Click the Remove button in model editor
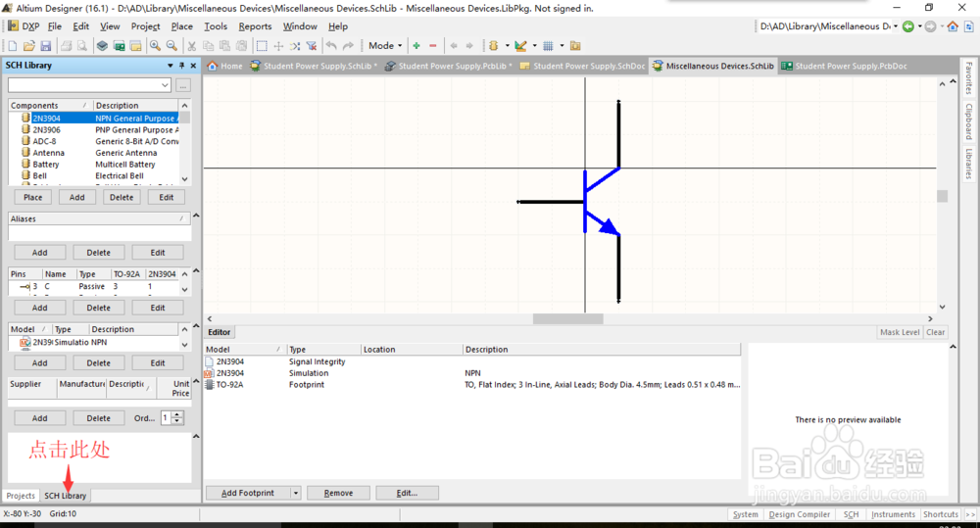980x528 pixels. (338, 493)
